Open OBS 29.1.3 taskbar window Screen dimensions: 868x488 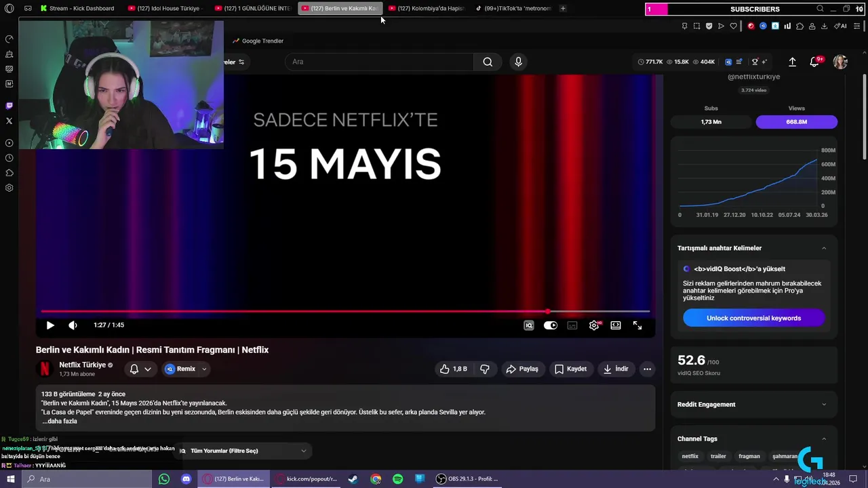pos(467,479)
